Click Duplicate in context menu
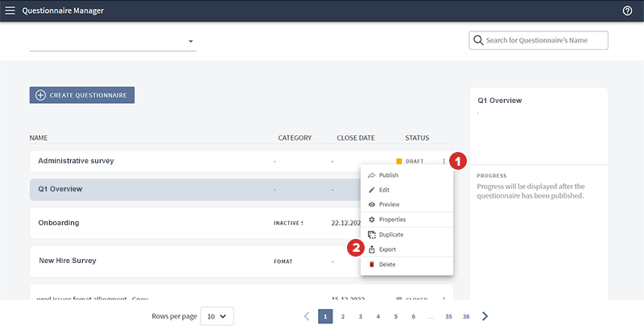The width and height of the screenshot is (644, 329). pyautogui.click(x=391, y=235)
